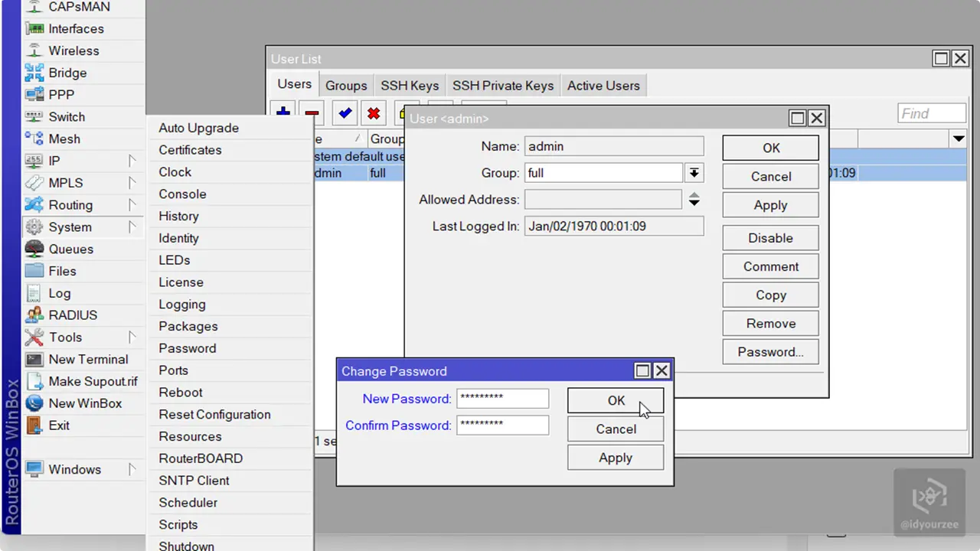The height and width of the screenshot is (551, 980).
Task: Click the Copy button in User dialog
Action: (770, 295)
